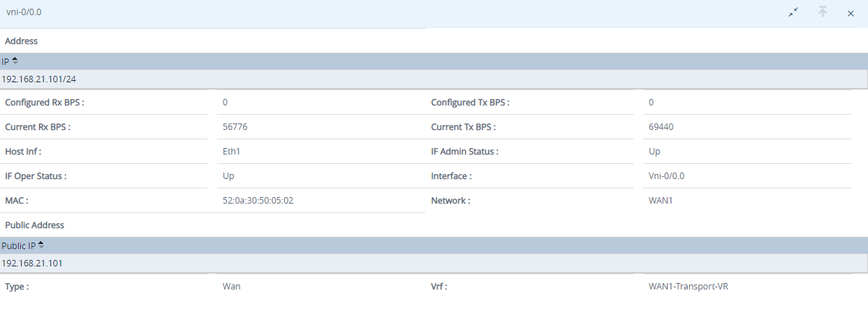Sort the Public IP column using its arrows
868x309 pixels.
(x=41, y=245)
